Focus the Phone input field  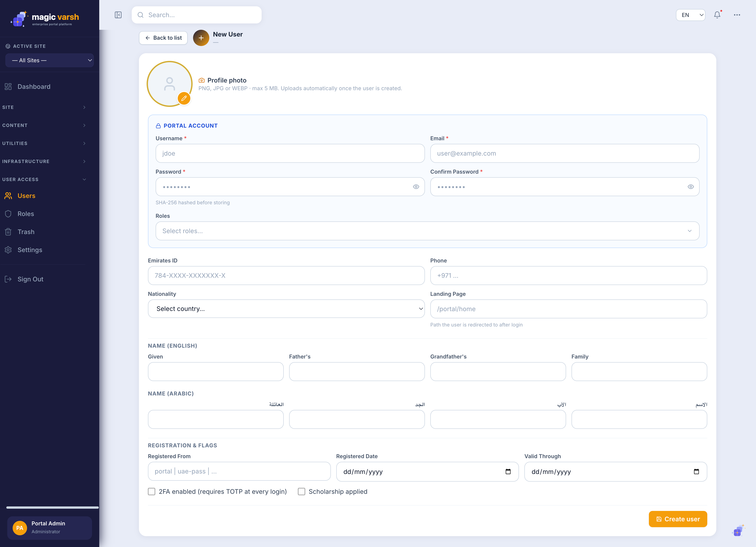(569, 275)
